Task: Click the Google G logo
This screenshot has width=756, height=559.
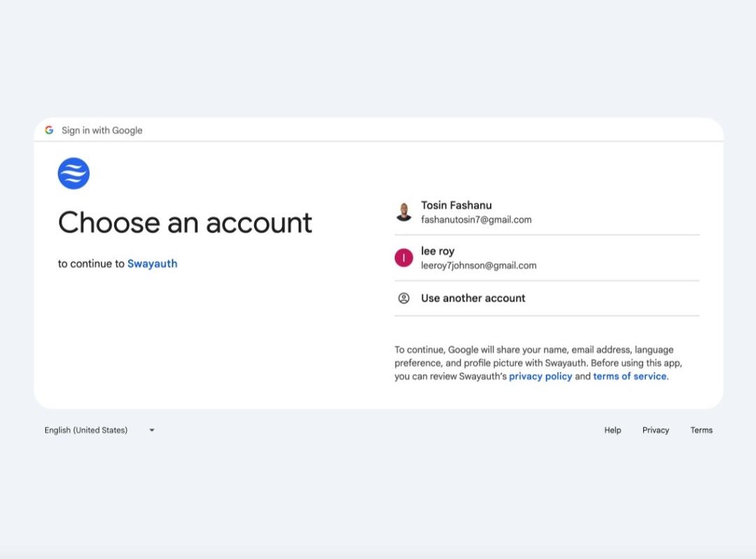Action: pos(49,130)
